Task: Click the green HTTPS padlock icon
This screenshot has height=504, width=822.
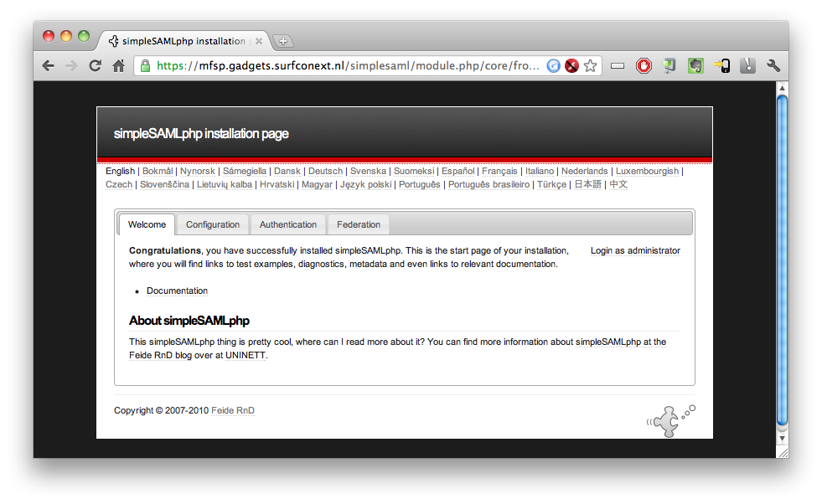Action: (x=145, y=66)
